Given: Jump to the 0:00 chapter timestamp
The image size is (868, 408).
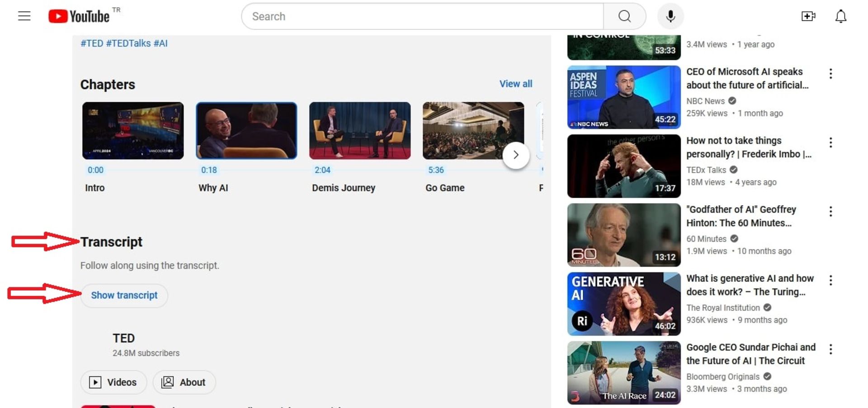Looking at the screenshot, I should 95,170.
